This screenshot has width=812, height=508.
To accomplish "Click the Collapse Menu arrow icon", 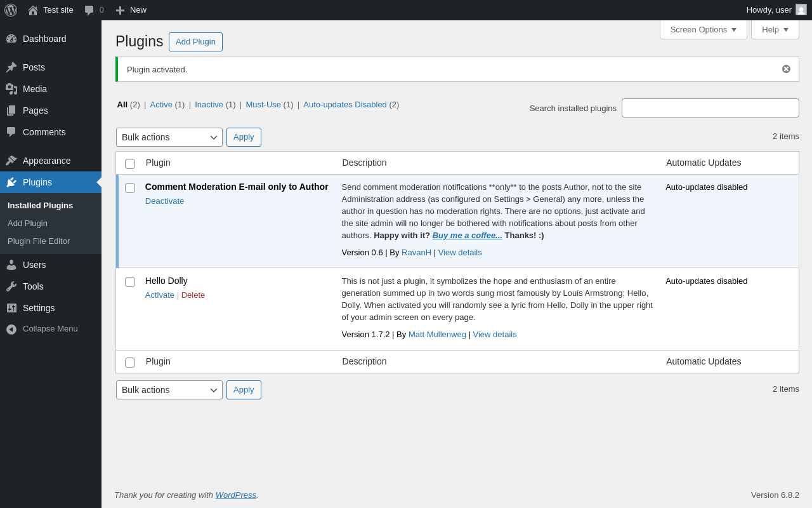I will [11, 329].
